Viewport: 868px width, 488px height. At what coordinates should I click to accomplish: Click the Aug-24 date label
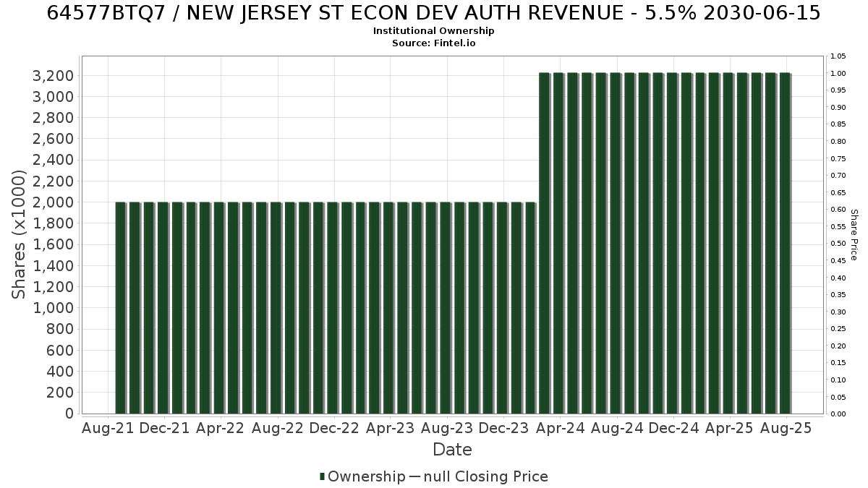pyautogui.click(x=617, y=428)
